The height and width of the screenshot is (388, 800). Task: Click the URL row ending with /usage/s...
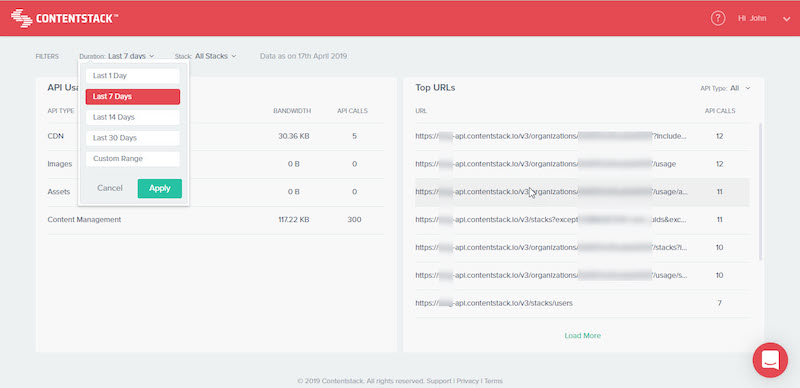pyautogui.click(x=582, y=275)
